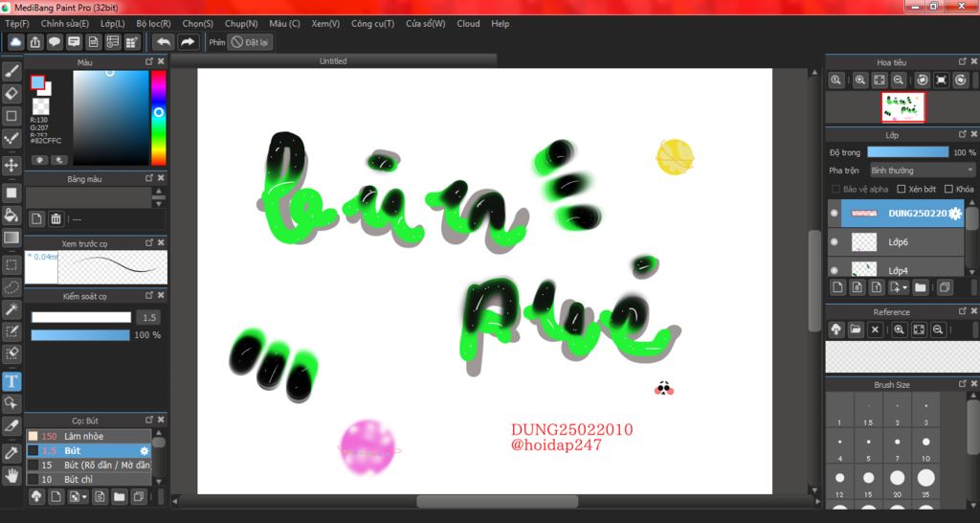Select the Bucket fill tool
The height and width of the screenshot is (523, 980).
11,216
